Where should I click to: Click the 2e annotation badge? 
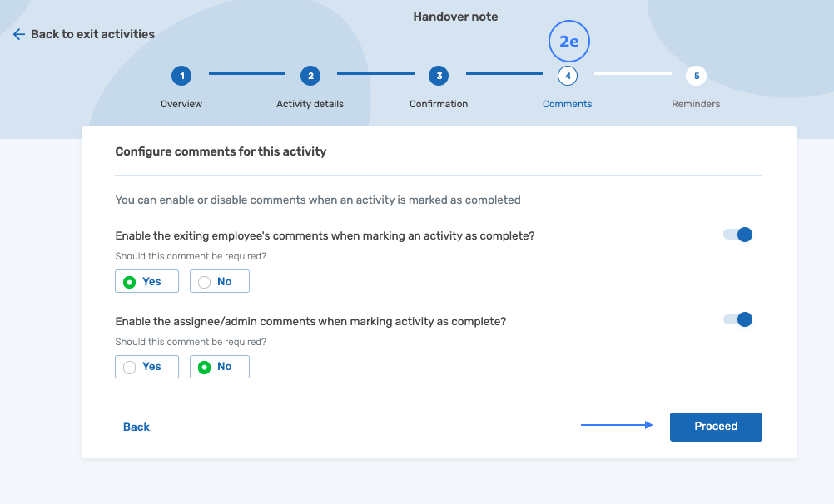[x=568, y=42]
